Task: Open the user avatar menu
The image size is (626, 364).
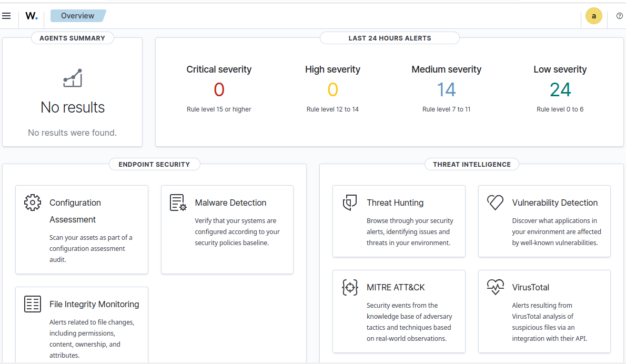Action: [594, 16]
